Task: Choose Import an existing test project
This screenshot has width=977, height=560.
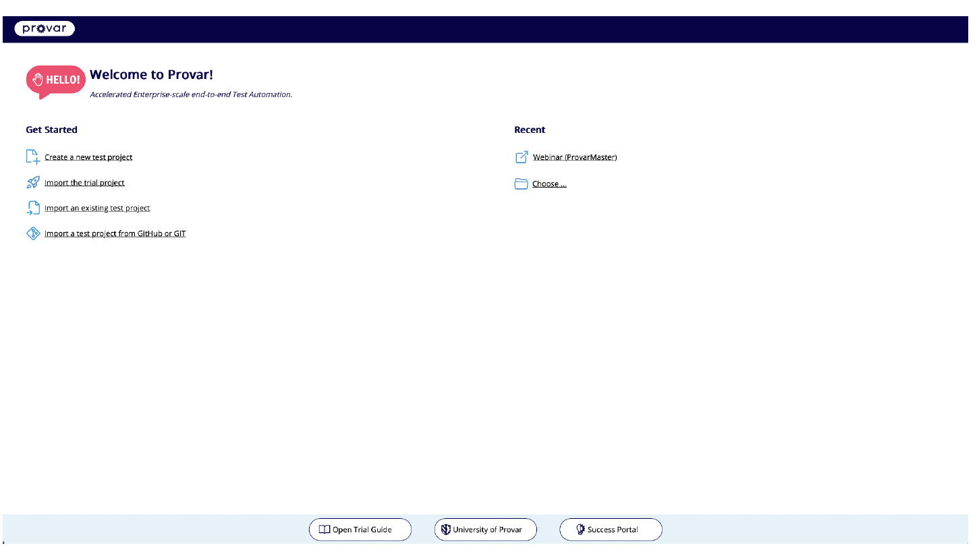Action: pyautogui.click(x=97, y=208)
